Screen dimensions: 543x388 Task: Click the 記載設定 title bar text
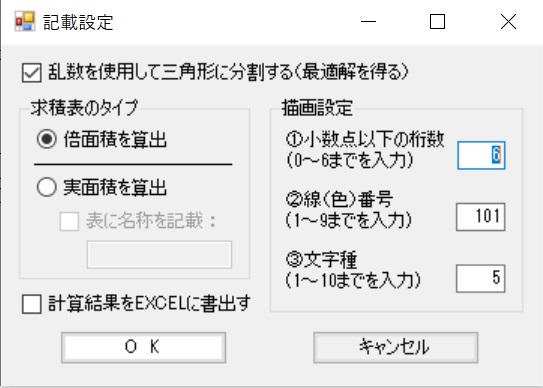pos(78,22)
